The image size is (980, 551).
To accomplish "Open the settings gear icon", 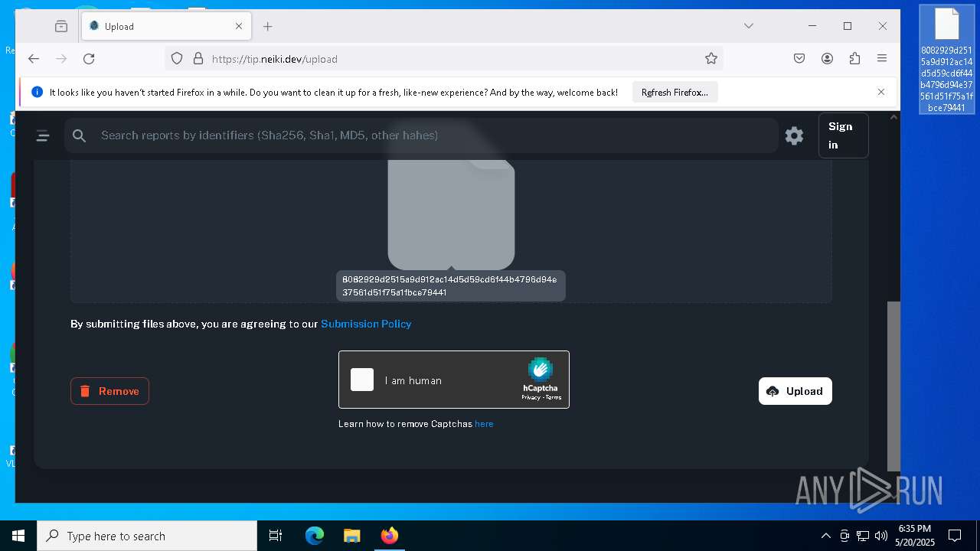I will (x=794, y=135).
